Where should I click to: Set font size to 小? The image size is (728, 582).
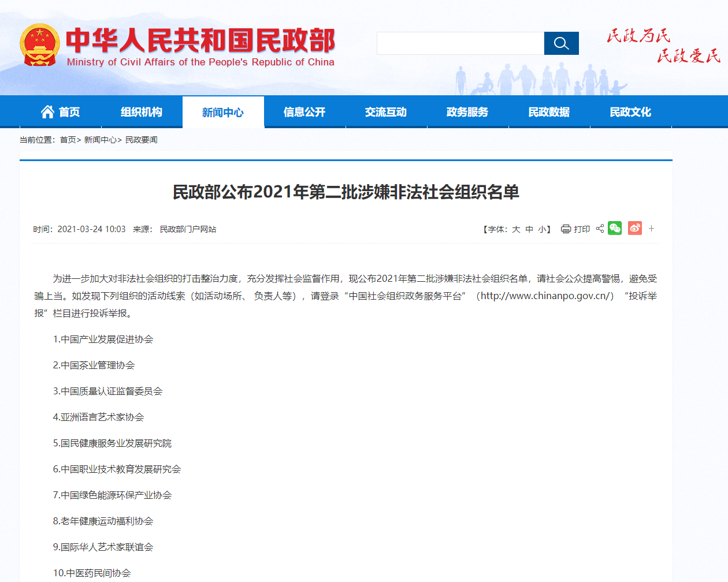pyautogui.click(x=542, y=229)
